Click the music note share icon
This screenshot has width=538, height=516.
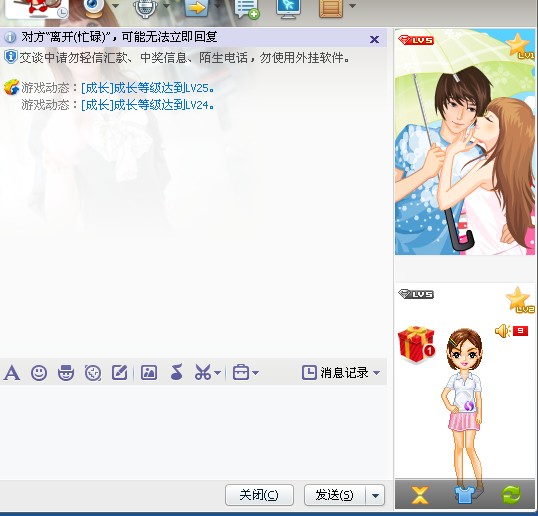176,372
